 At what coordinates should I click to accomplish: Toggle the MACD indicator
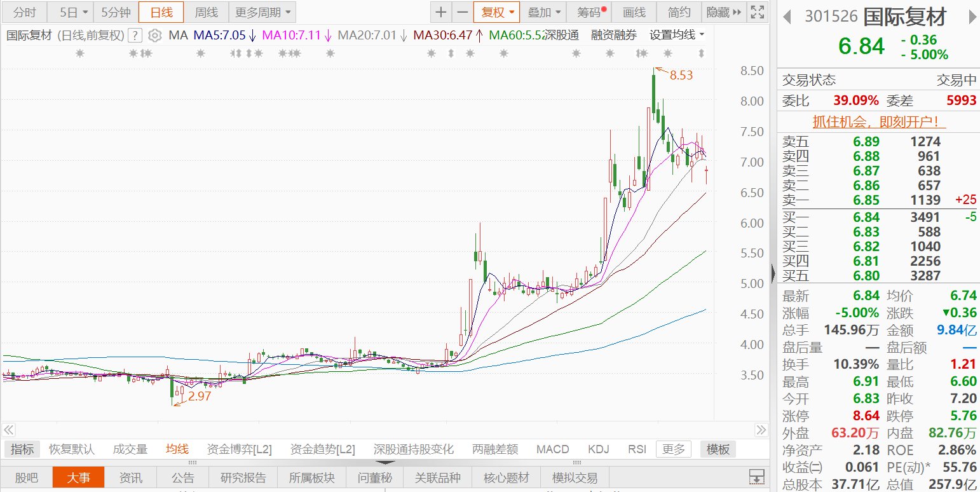(x=552, y=449)
